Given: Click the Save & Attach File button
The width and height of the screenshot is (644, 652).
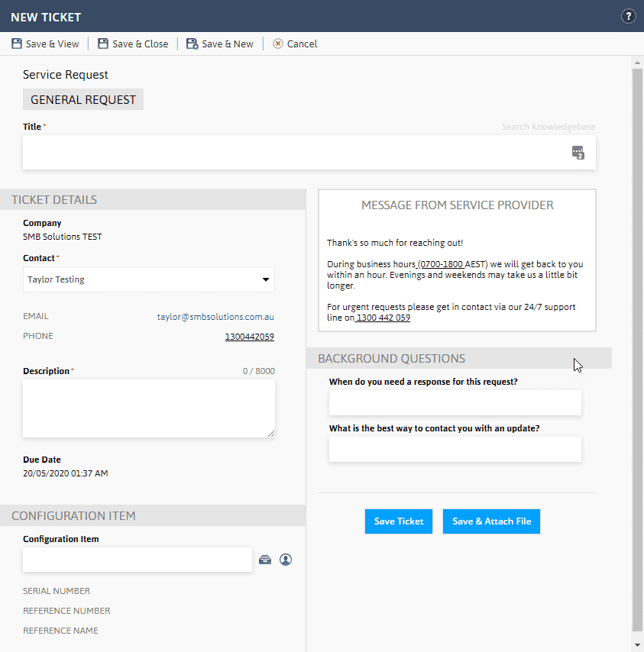Looking at the screenshot, I should (491, 521).
